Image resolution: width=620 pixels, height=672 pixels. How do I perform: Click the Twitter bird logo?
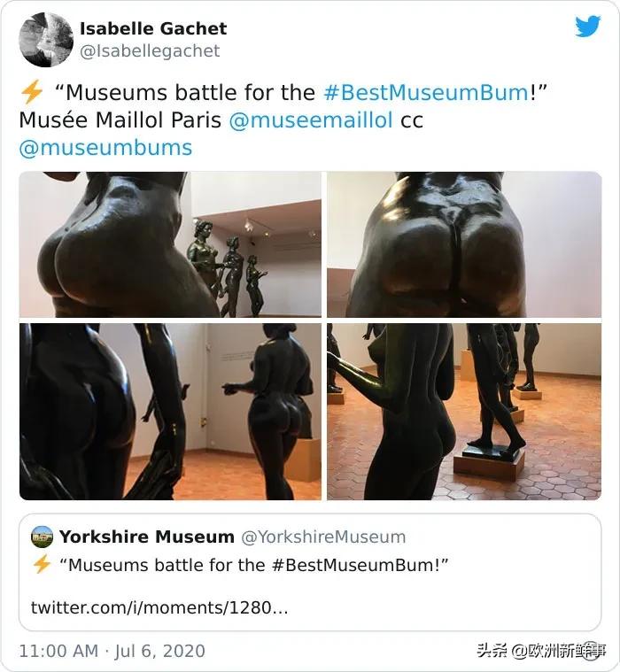pos(588,27)
